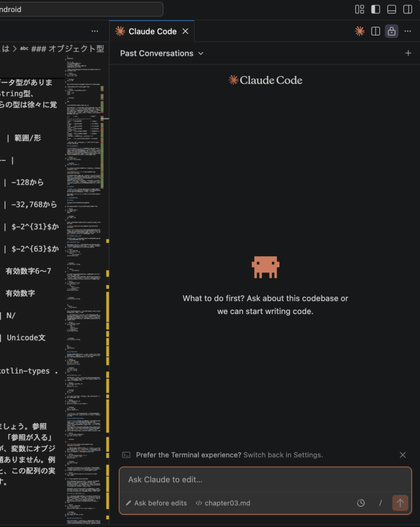This screenshot has height=527, width=420.
Task: Toggle the primary side bar visibility
Action: 375,9
